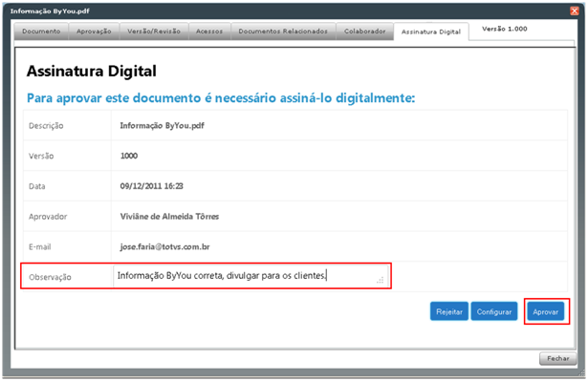This screenshot has height=381, width=588.
Task: Focus the Observação text field
Action: point(250,276)
